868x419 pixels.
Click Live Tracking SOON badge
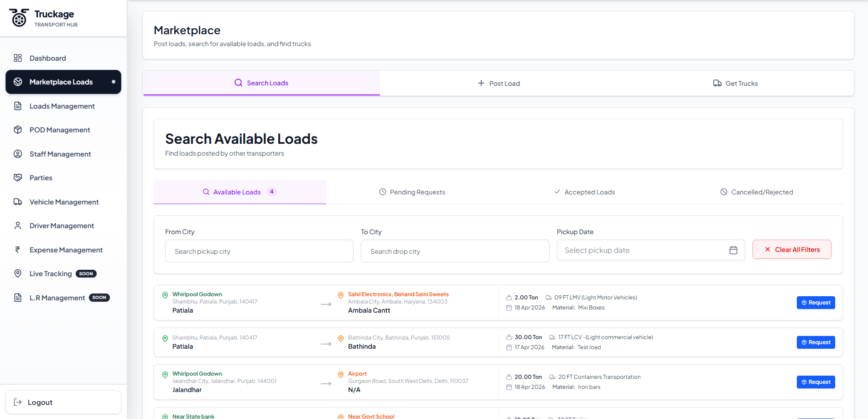click(86, 274)
